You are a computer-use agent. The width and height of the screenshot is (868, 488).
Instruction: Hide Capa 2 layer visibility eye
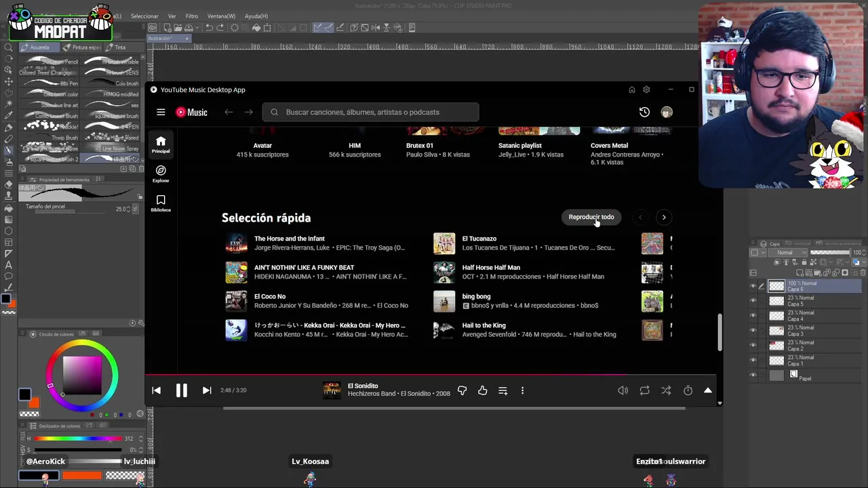753,346
